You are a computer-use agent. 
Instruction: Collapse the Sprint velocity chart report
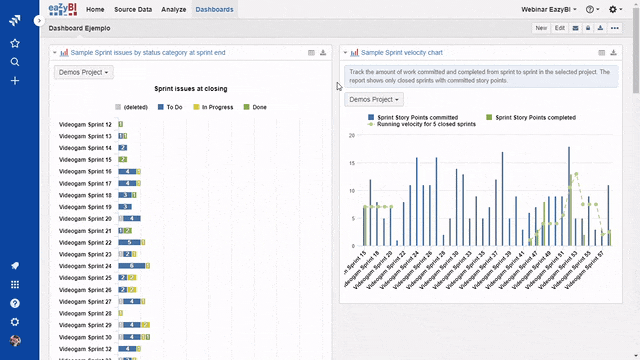click(x=345, y=53)
